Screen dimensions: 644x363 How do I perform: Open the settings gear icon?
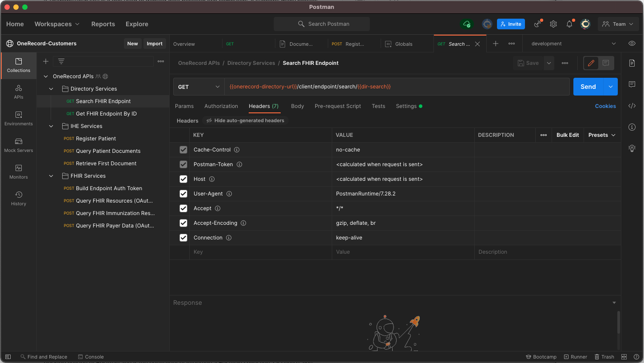click(553, 24)
